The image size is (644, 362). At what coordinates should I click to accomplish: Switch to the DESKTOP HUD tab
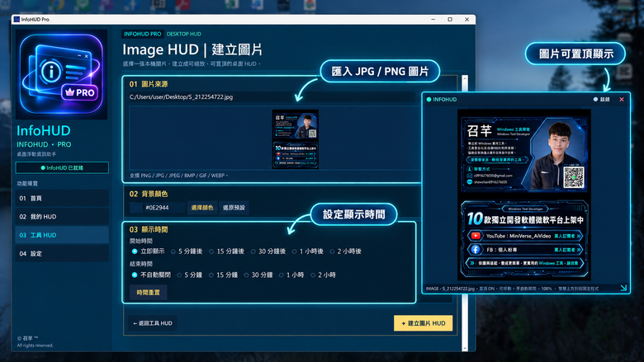(x=183, y=34)
